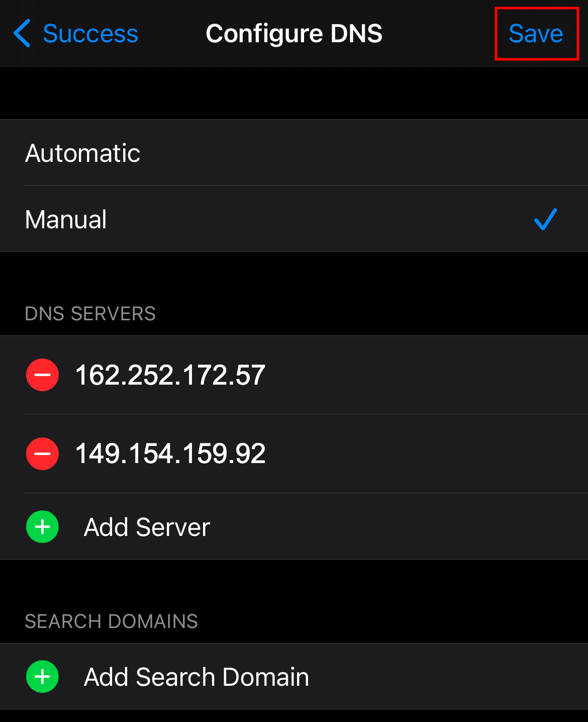Screen dimensions: 588x722
Task: Select Manual DNS configuration
Action: (66, 219)
